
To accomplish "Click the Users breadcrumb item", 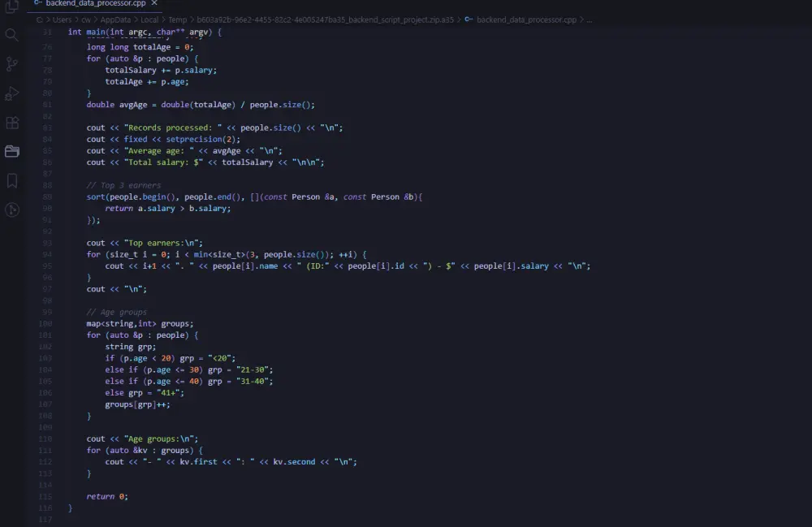I will coord(63,19).
